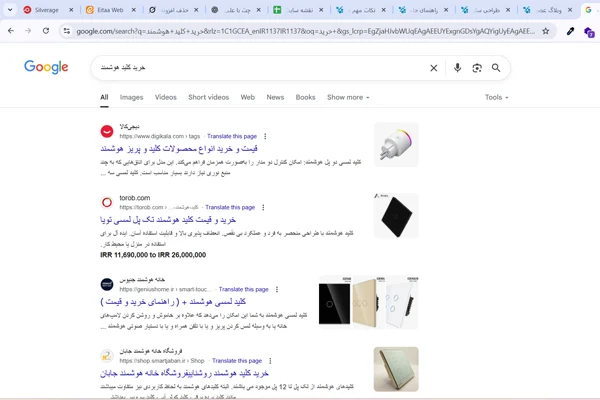The width and height of the screenshot is (600, 400).
Task: Open the purple extension icon in toolbar
Action: tap(589, 32)
